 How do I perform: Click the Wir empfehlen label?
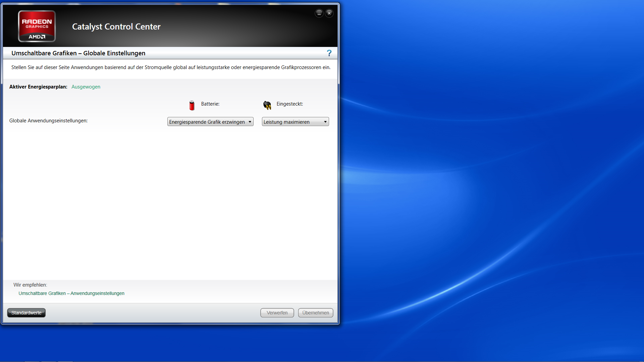point(30,285)
